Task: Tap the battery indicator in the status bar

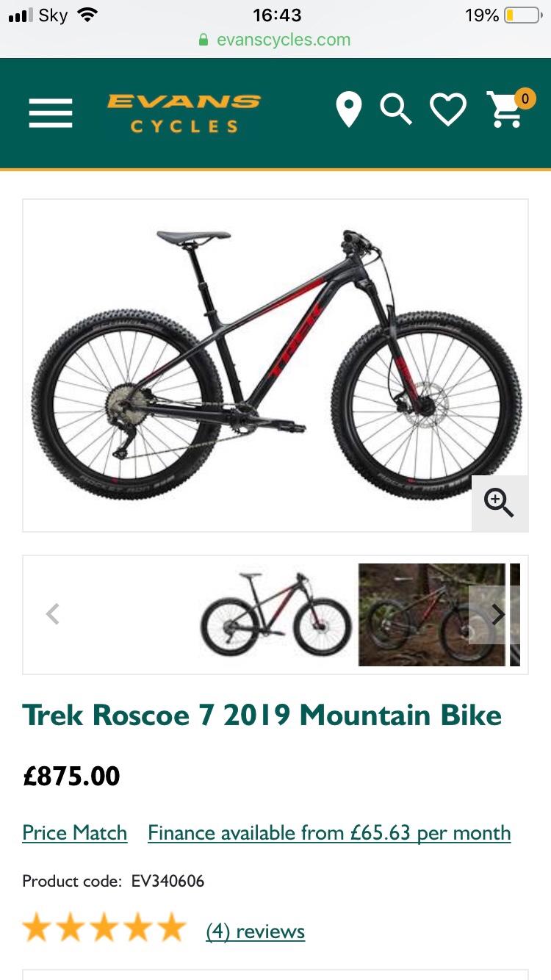Action: click(x=523, y=15)
